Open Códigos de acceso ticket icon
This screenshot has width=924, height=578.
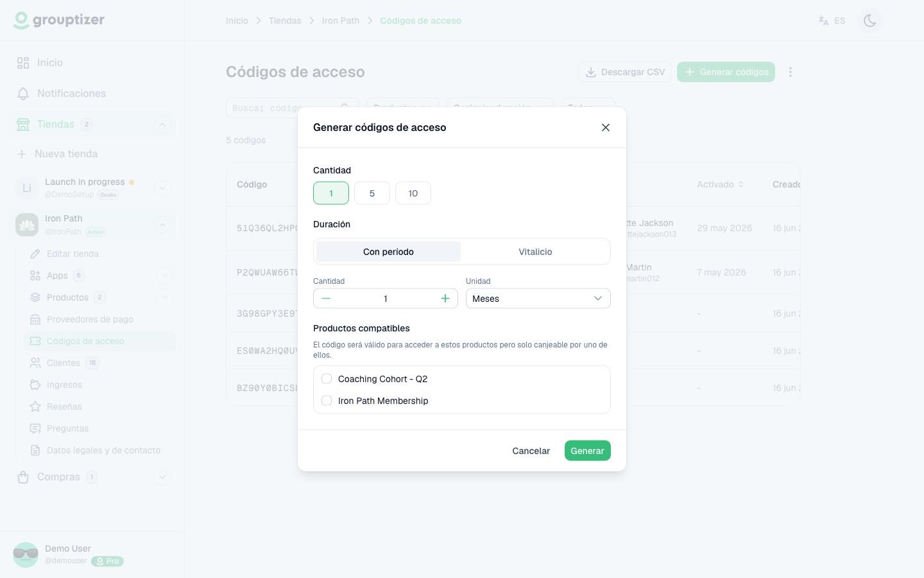click(x=35, y=341)
